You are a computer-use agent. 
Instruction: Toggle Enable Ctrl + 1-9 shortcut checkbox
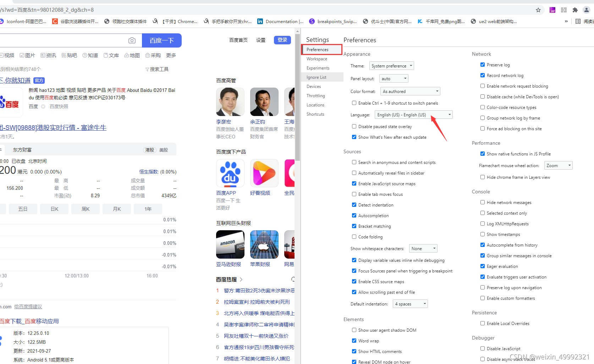tap(354, 103)
